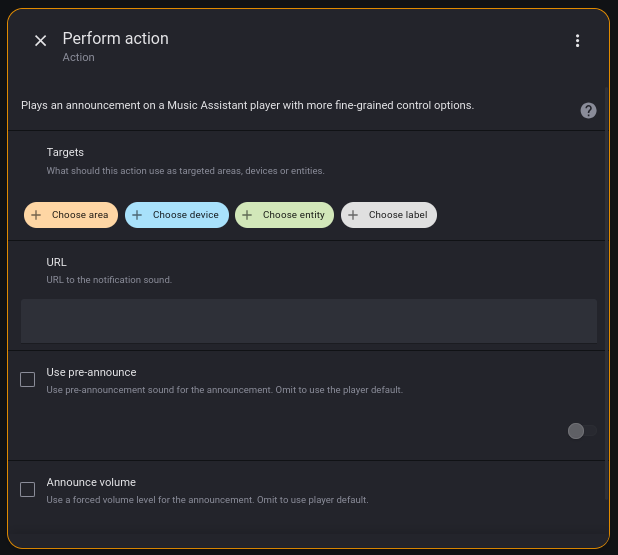Click the help question mark icon
Viewport: 618px width, 555px height.
tap(589, 110)
